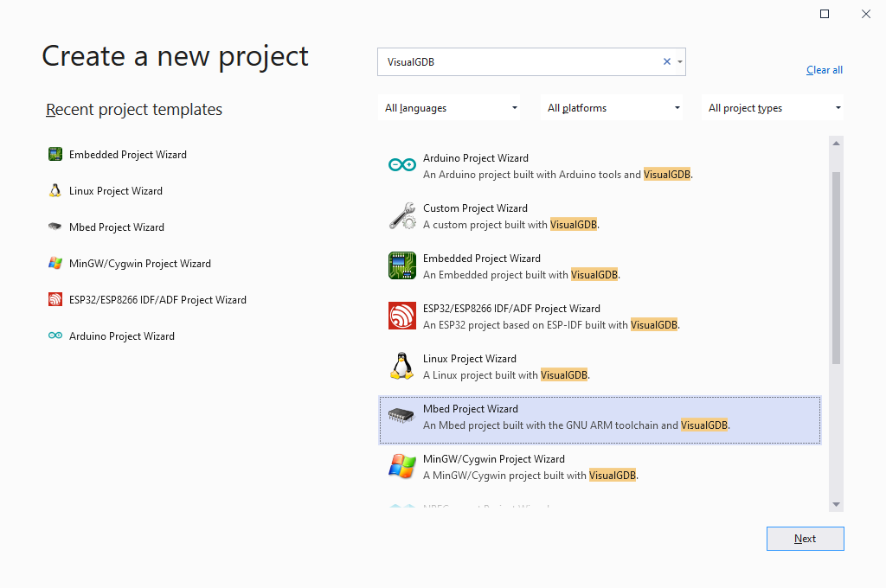
Task: Select the Mbed Project Wizard result title
Action: [x=471, y=409]
